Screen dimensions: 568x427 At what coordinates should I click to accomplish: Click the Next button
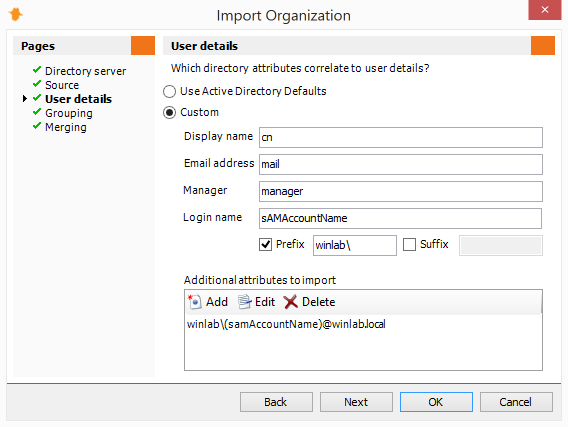(x=356, y=402)
